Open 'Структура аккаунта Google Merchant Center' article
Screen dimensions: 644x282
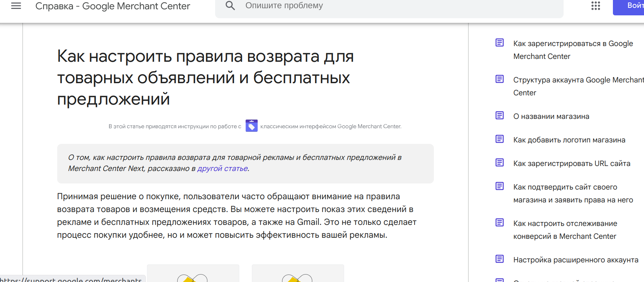578,86
